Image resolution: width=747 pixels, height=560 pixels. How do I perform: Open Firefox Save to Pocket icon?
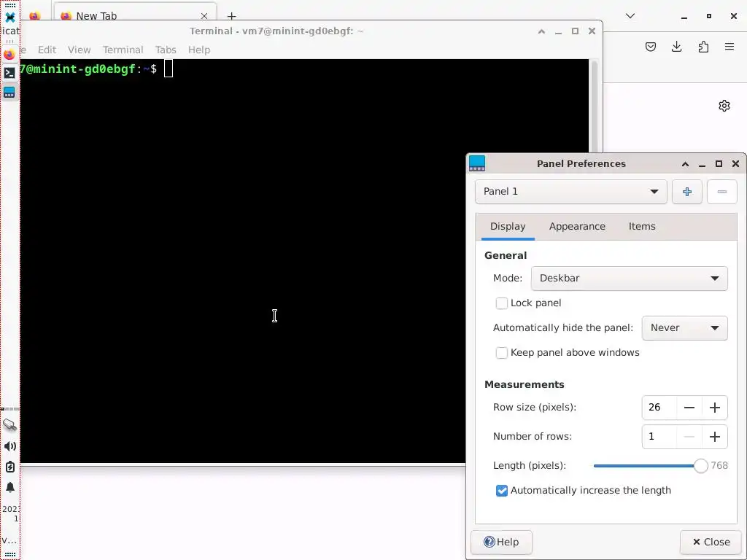(x=650, y=47)
